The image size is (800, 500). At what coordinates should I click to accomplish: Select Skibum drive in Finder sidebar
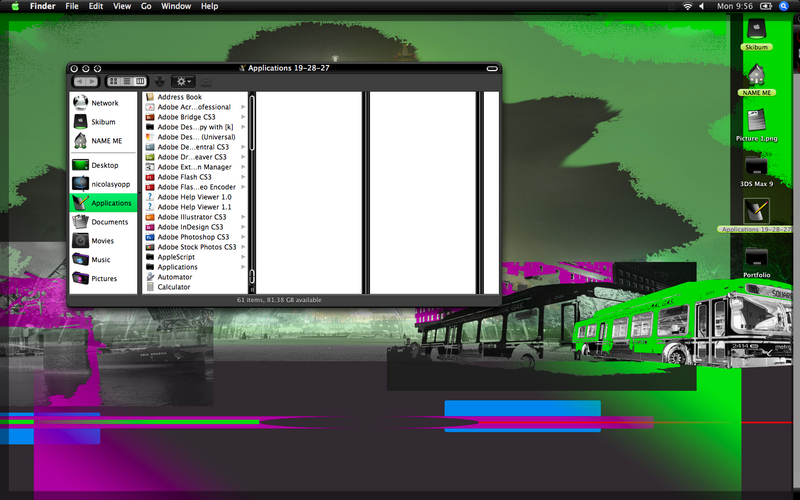[x=104, y=122]
